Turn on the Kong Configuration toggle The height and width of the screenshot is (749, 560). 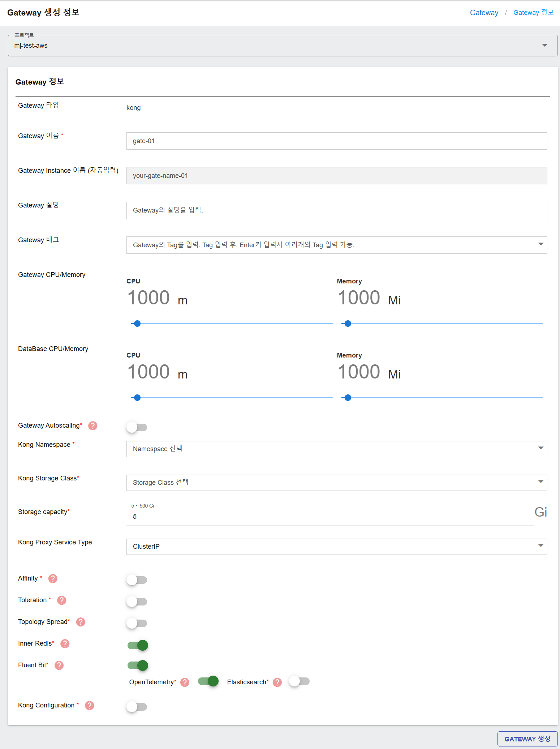pyautogui.click(x=137, y=707)
